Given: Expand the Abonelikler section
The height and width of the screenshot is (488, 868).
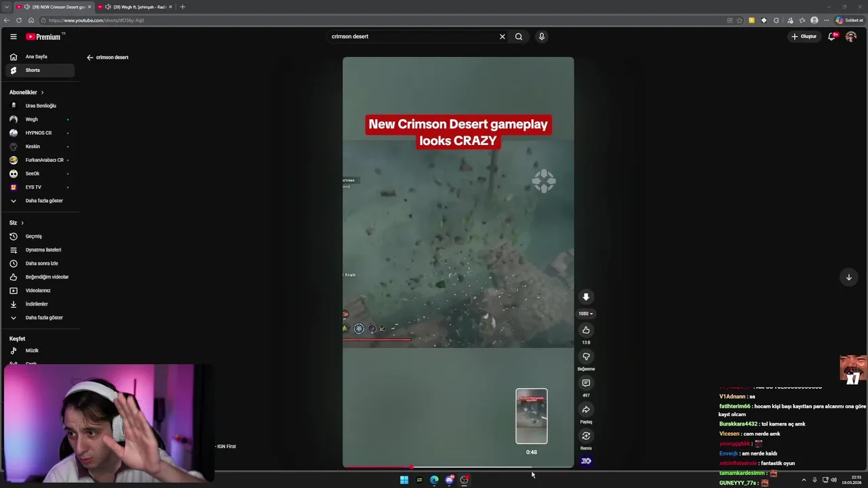Looking at the screenshot, I should pos(26,92).
